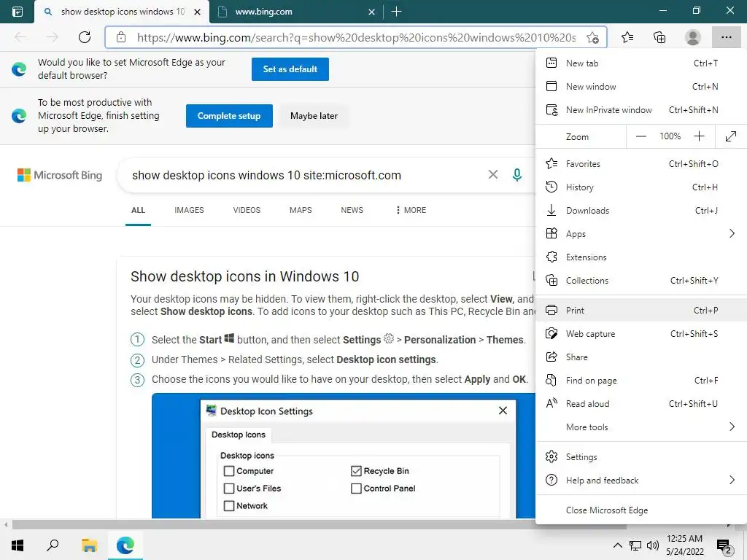Add this page to favorites star icon

coord(592,37)
